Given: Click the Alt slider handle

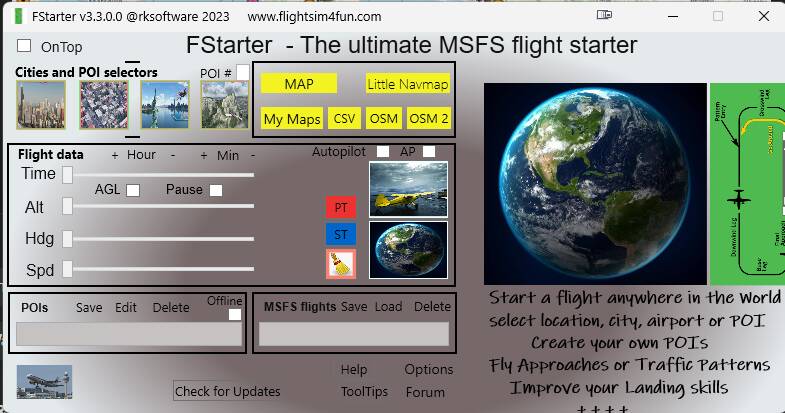Looking at the screenshot, I should pos(68,206).
